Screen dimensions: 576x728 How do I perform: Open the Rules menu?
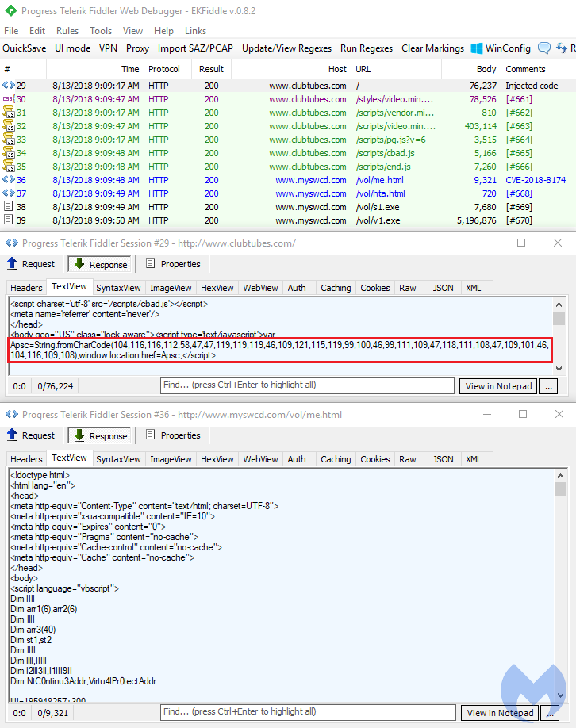tap(67, 31)
